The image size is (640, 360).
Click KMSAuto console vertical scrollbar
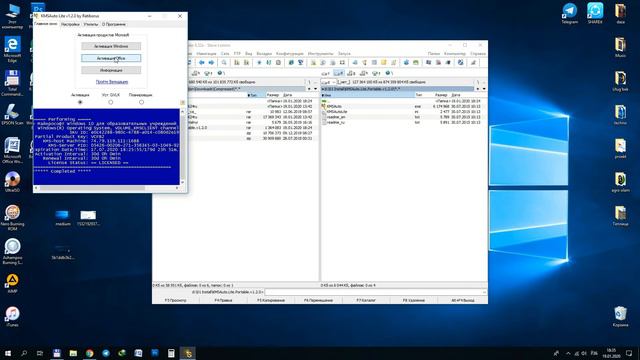pyautogui.click(x=182, y=147)
